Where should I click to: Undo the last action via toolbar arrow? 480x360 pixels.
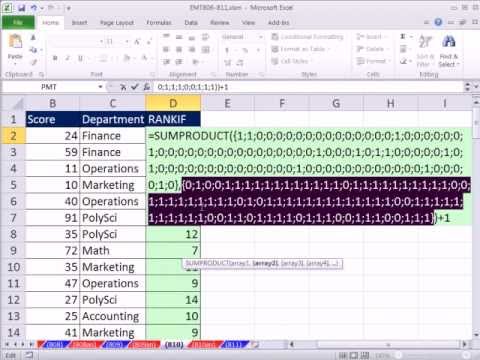coord(34,8)
